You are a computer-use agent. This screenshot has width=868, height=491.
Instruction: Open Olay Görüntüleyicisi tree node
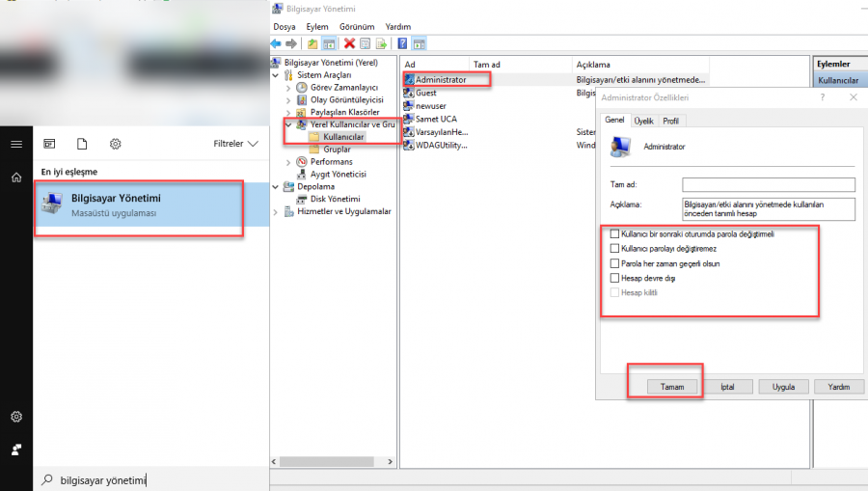click(346, 99)
